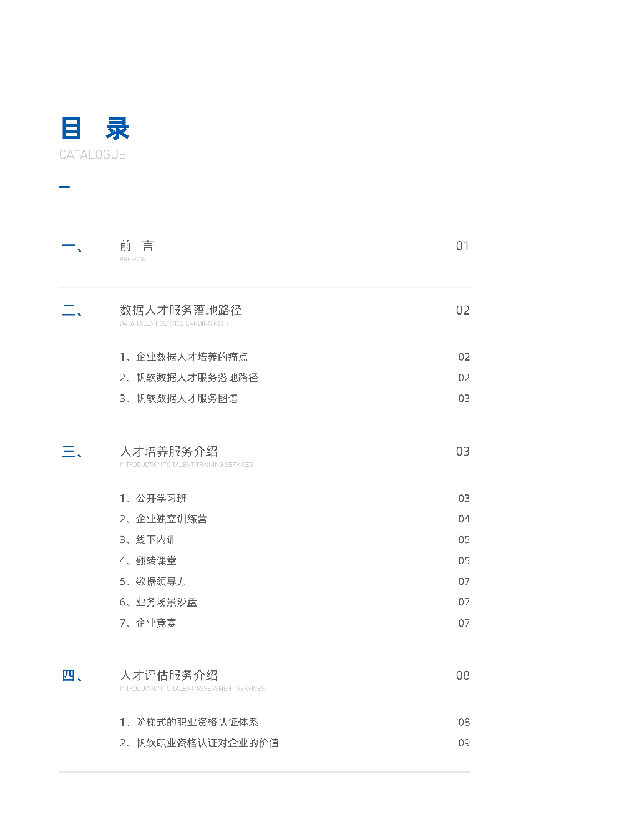Click page number 04 beside 企业独立训练营
This screenshot has width=619, height=840.
tap(464, 519)
